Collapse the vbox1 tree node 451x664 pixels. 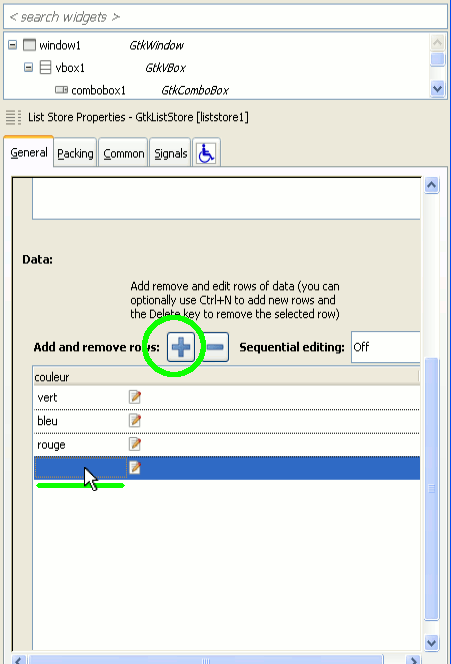[x=28, y=67]
